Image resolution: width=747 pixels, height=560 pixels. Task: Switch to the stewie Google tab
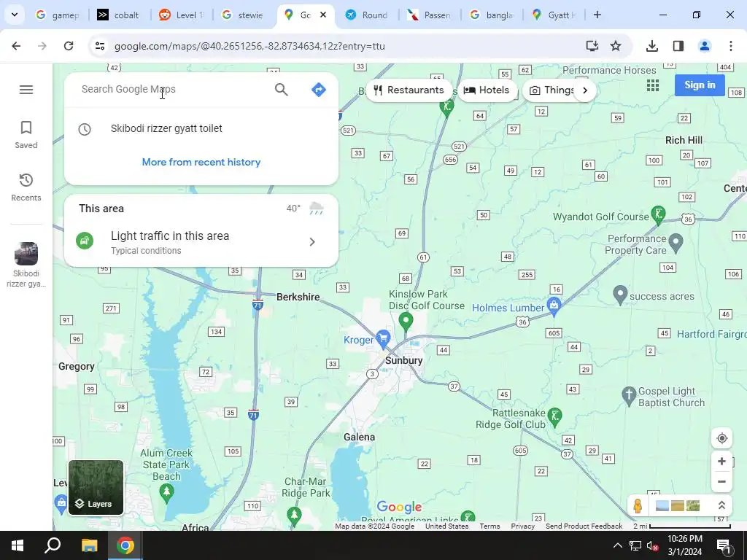244,15
